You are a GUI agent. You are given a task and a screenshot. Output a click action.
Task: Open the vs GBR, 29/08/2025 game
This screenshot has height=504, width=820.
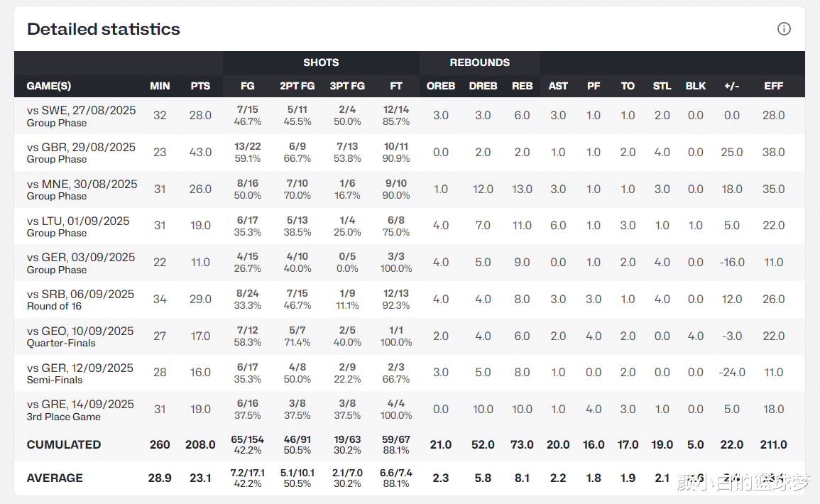click(81, 148)
